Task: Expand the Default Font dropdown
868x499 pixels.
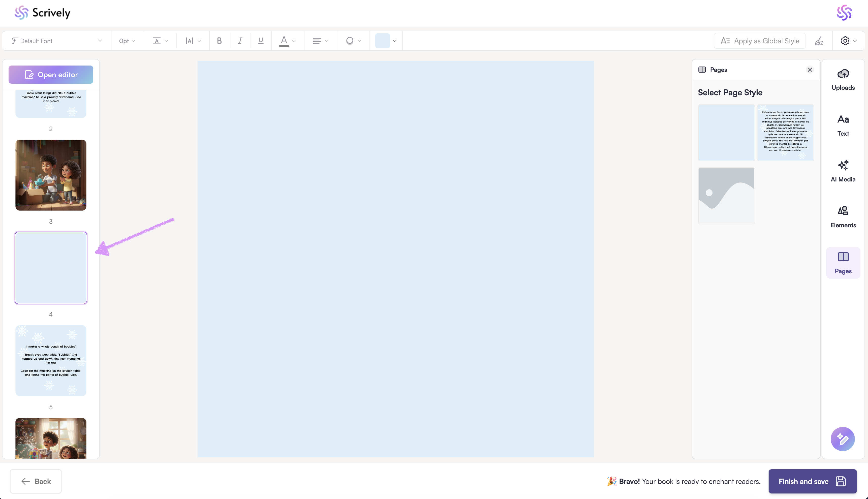Action: [56, 41]
